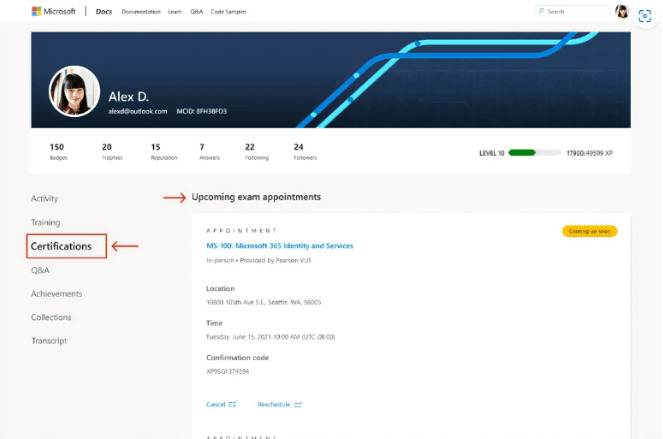The image size is (663, 439).
Task: Open the Collections sidebar tab
Action: coord(51,317)
